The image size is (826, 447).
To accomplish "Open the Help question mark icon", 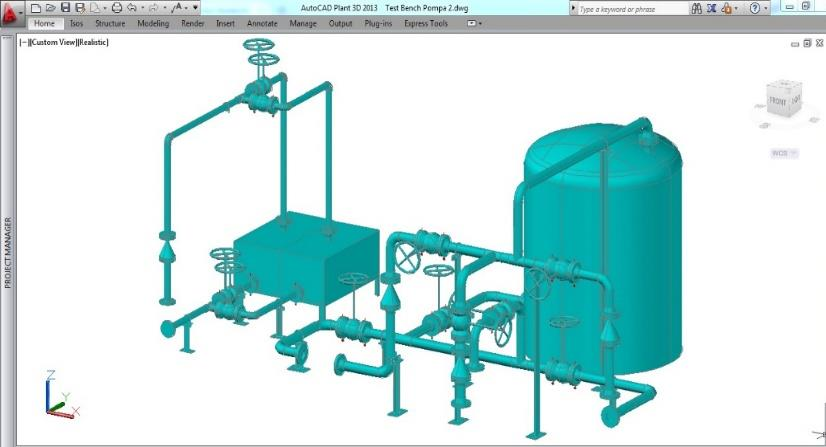I will 755,8.
